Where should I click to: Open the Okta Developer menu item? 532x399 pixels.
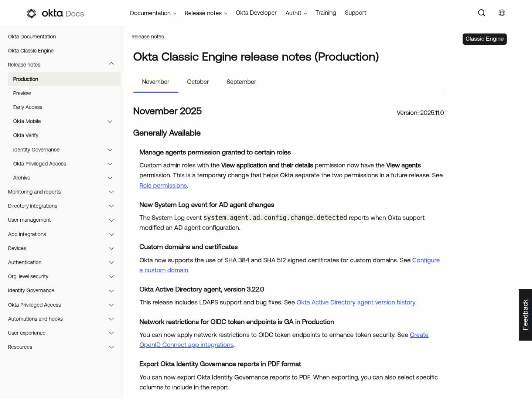256,13
